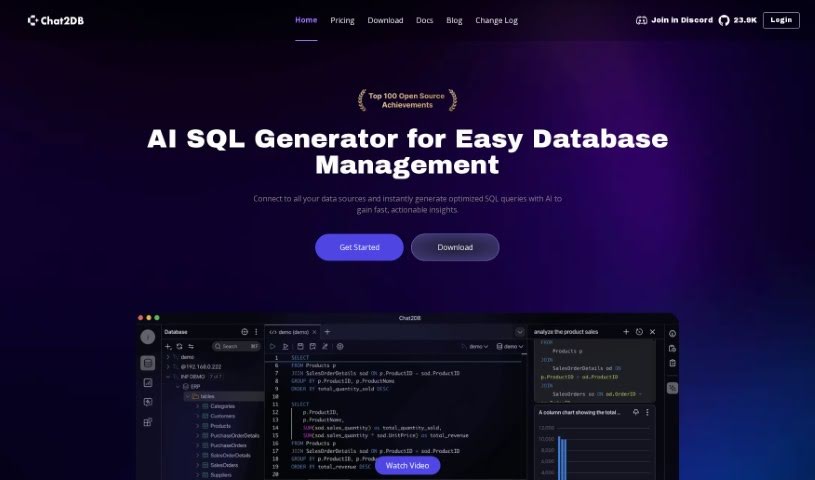Click the Run query play icon in the editor toolbar
Screen dimensions: 815x480
click(x=272, y=346)
